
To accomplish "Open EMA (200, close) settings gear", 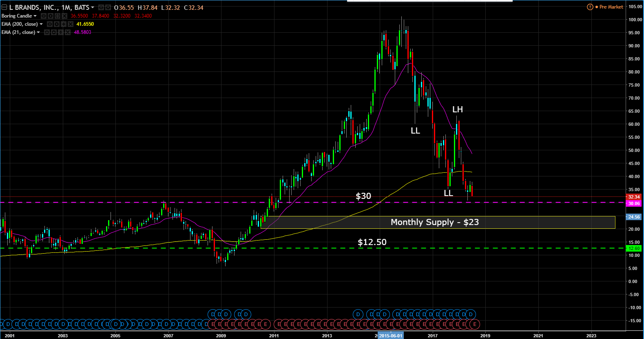I will pyautogui.click(x=57, y=24).
